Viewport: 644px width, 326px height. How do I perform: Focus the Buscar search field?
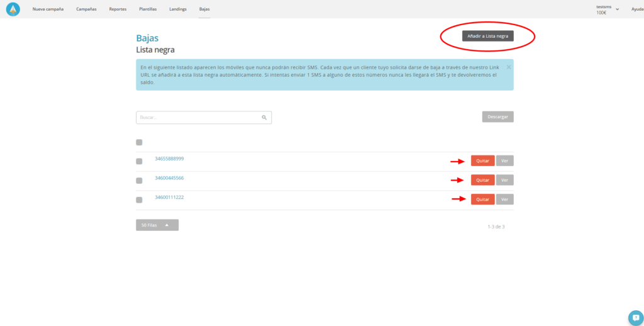coord(198,118)
